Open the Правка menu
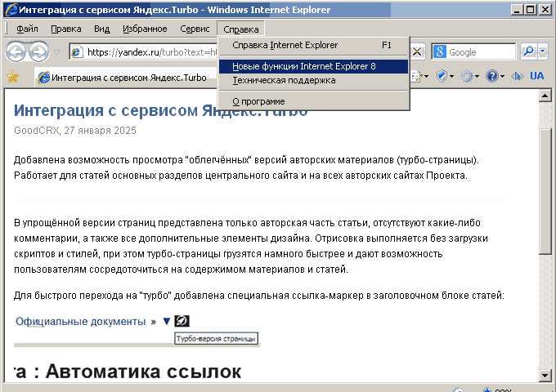Viewport: 556px width, 392px height. click(66, 29)
